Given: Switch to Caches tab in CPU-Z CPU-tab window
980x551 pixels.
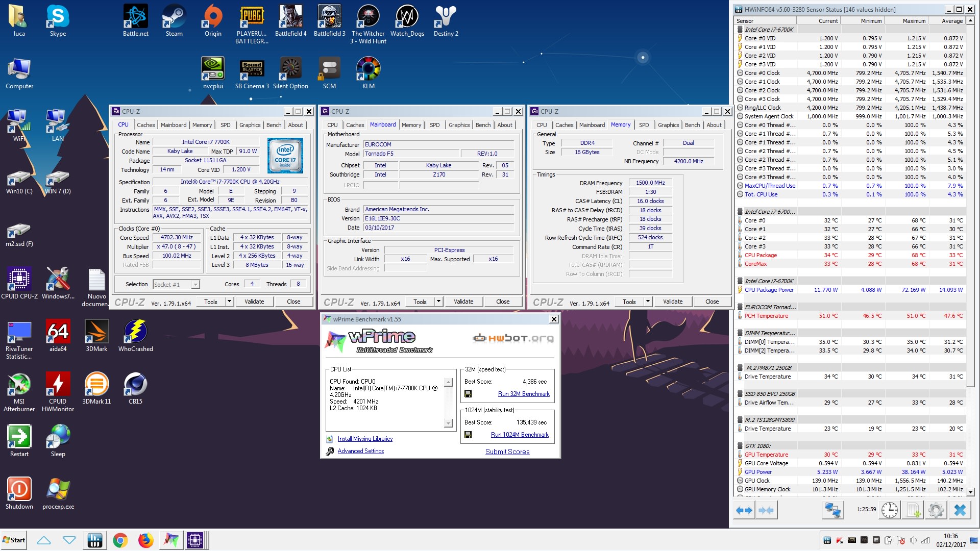Looking at the screenshot, I should coord(145,125).
